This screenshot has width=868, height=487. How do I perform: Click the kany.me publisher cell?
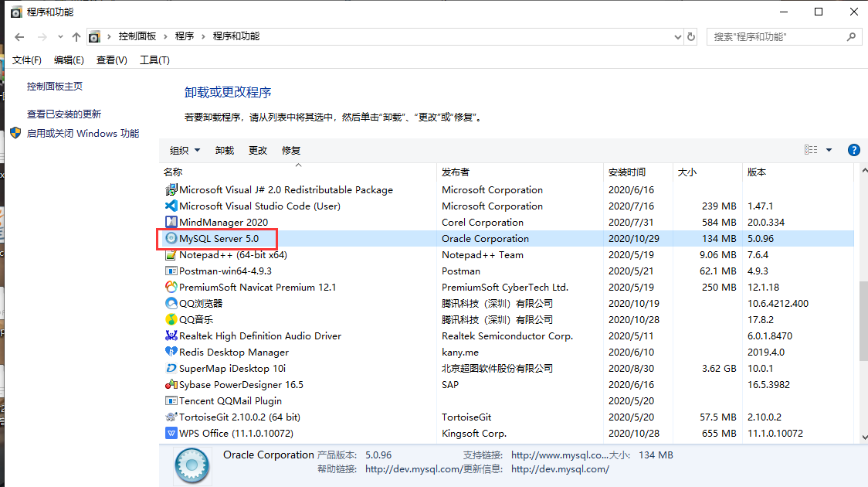point(460,352)
